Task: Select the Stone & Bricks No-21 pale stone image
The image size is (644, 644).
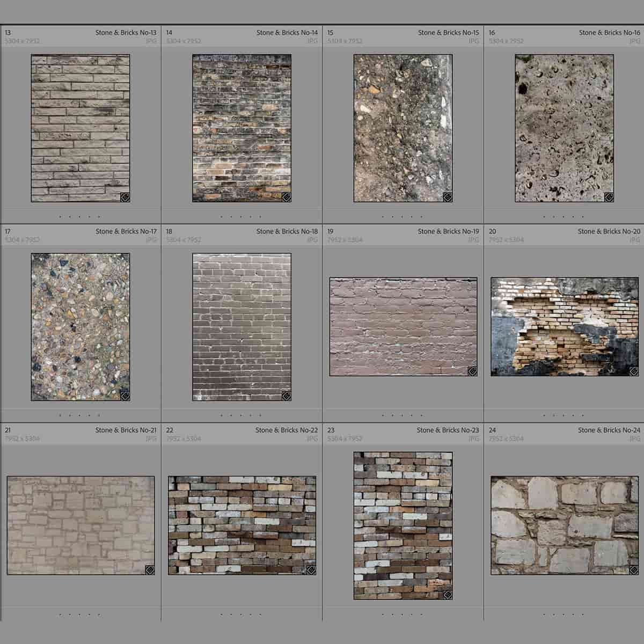Action: [x=80, y=525]
